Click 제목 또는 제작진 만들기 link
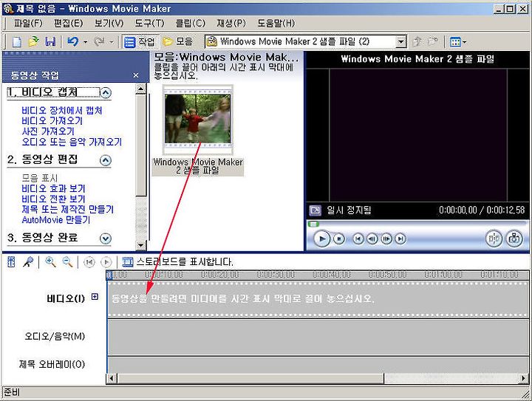 tap(67, 210)
